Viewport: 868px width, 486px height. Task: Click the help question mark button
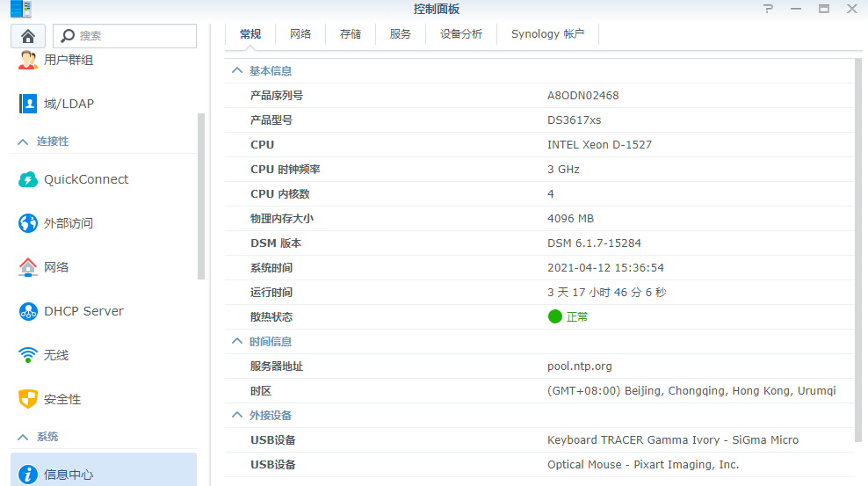pyautogui.click(x=768, y=9)
